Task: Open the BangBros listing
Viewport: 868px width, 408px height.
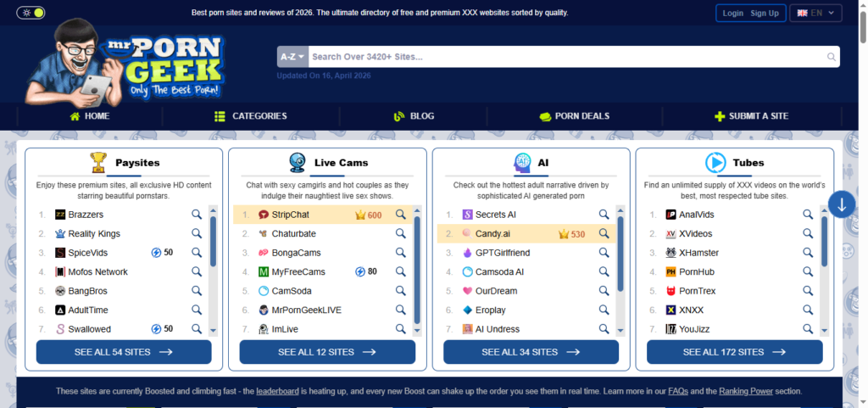Action: (87, 291)
